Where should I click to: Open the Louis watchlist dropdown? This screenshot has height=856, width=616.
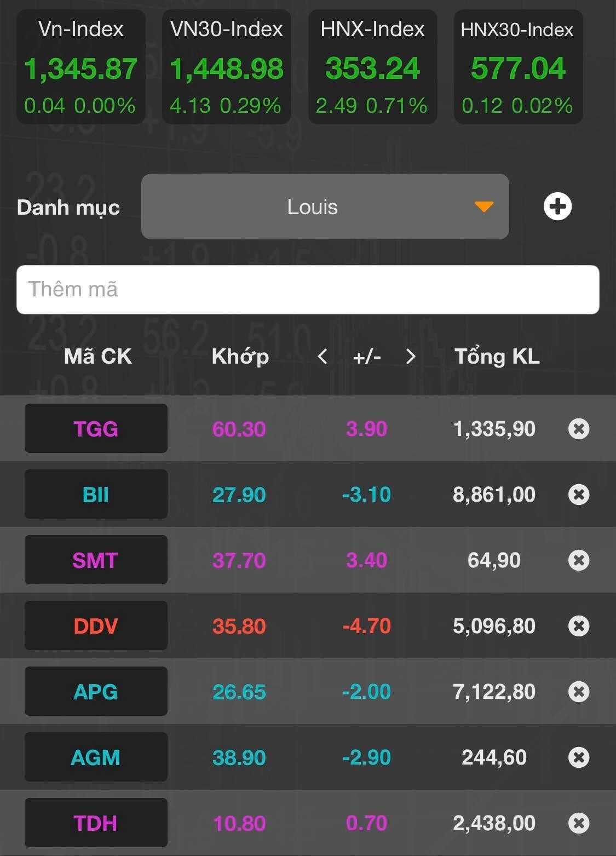click(325, 206)
